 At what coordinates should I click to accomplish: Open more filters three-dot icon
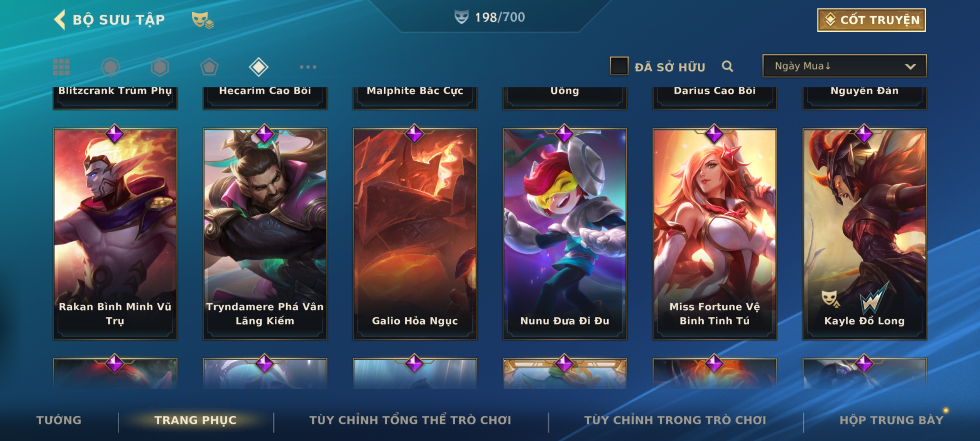tap(308, 67)
